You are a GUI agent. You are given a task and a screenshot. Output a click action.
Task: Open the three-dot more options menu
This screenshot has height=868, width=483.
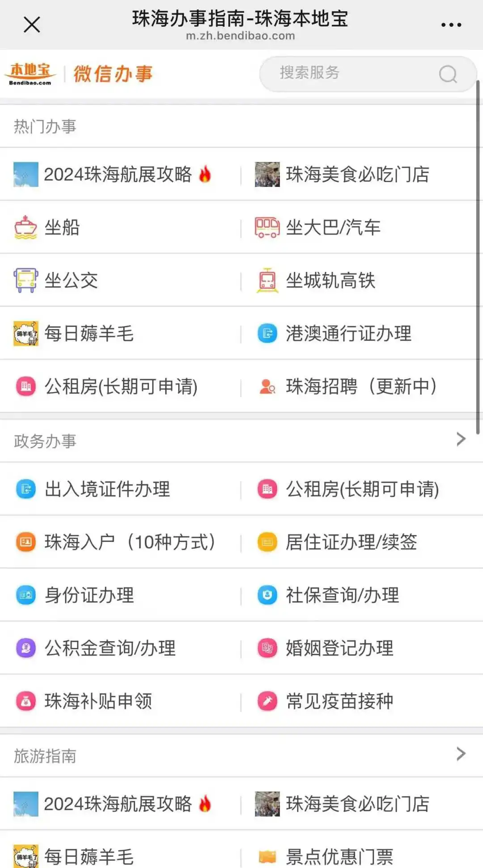(x=451, y=25)
